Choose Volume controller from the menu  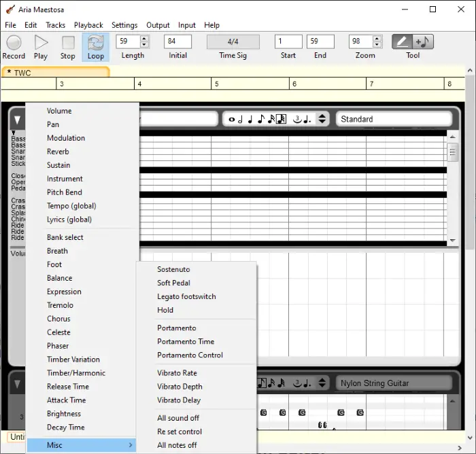[82, 111]
